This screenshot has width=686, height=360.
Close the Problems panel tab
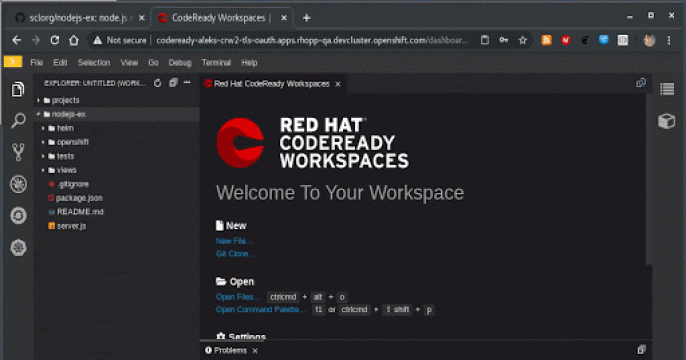(255, 351)
